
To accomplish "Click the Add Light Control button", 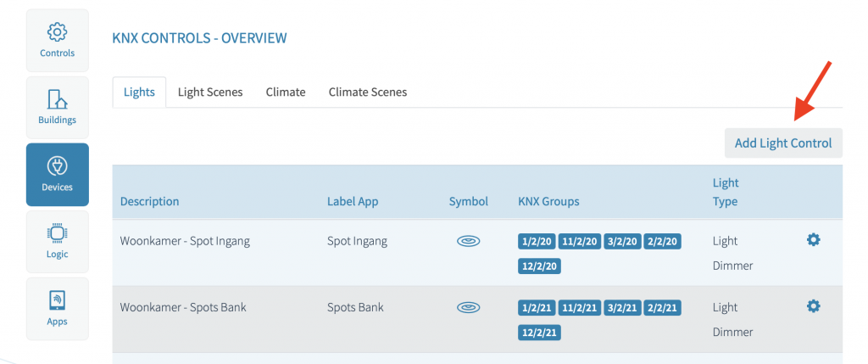I will pyautogui.click(x=782, y=143).
